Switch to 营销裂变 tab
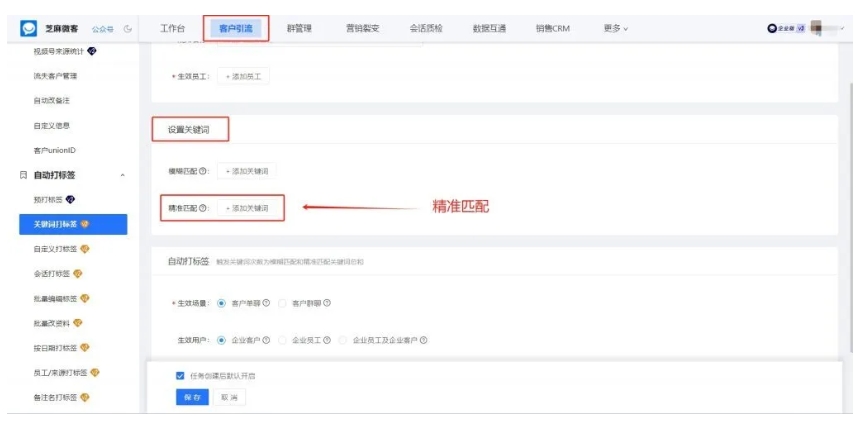Screen dimensions: 866x426 pyautogui.click(x=363, y=28)
